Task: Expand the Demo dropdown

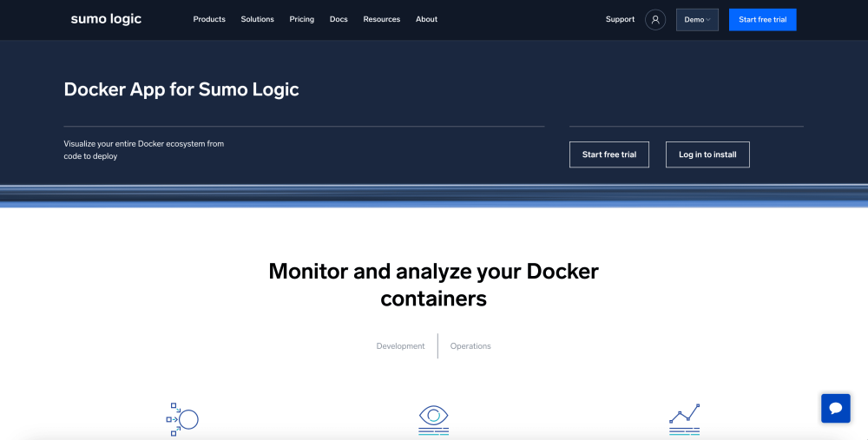Action: point(697,20)
